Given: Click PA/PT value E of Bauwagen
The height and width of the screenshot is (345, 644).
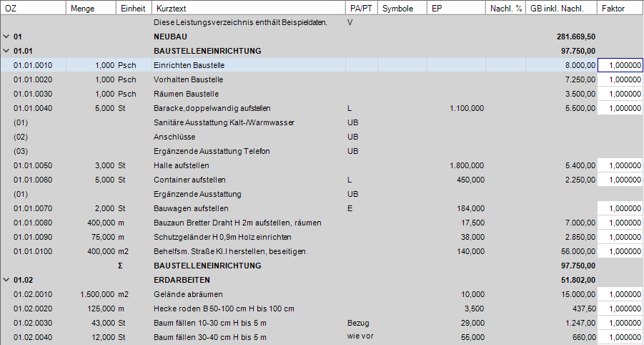Looking at the screenshot, I should (350, 208).
